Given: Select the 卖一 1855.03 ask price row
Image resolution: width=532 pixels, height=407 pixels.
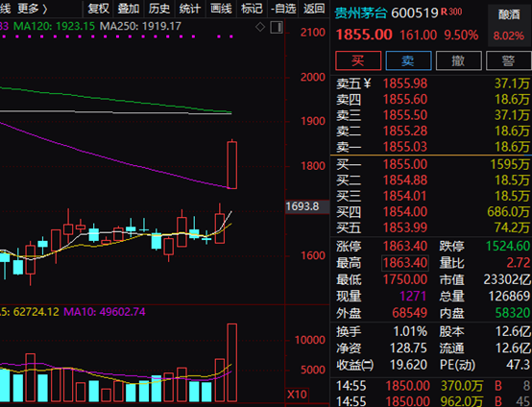Looking at the screenshot, I should coord(431,147).
